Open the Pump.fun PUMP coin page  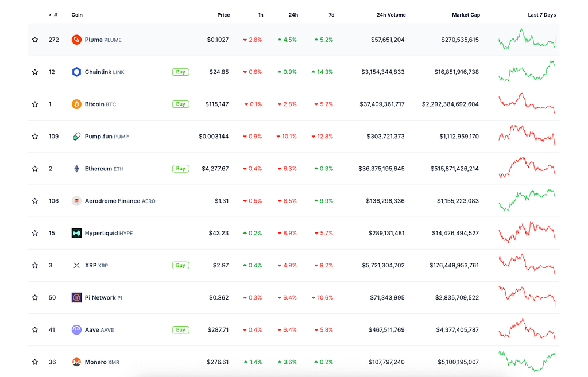pos(106,137)
